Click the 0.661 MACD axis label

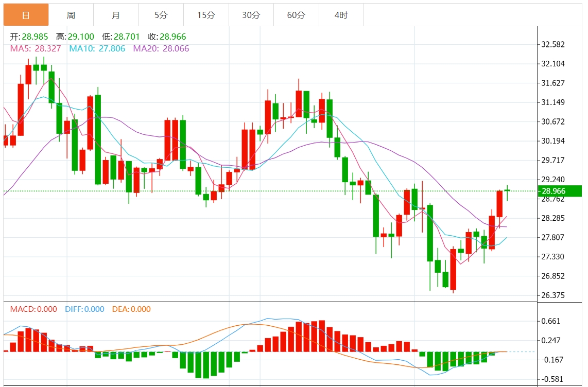(550, 321)
